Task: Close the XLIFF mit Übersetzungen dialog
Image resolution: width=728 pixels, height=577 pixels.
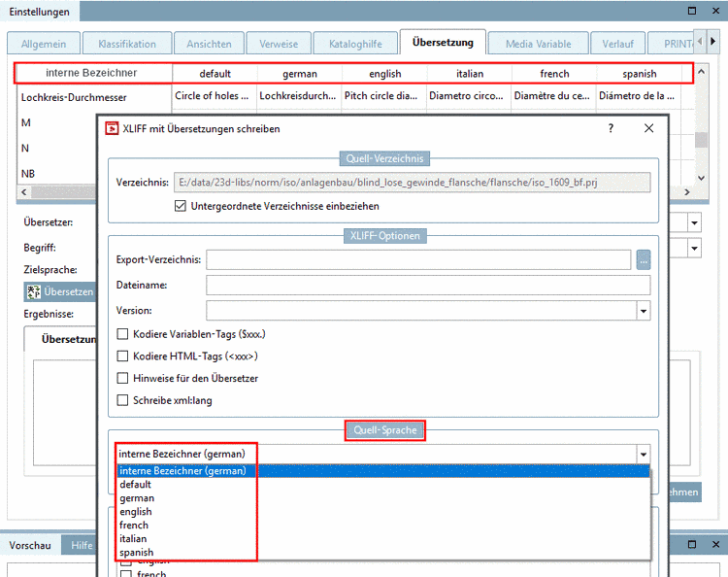Action: click(x=648, y=128)
